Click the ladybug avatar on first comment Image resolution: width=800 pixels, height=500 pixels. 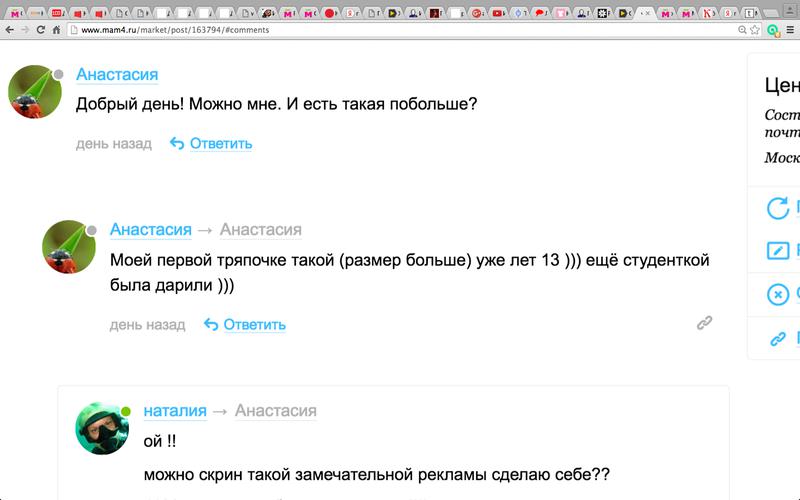(x=35, y=93)
